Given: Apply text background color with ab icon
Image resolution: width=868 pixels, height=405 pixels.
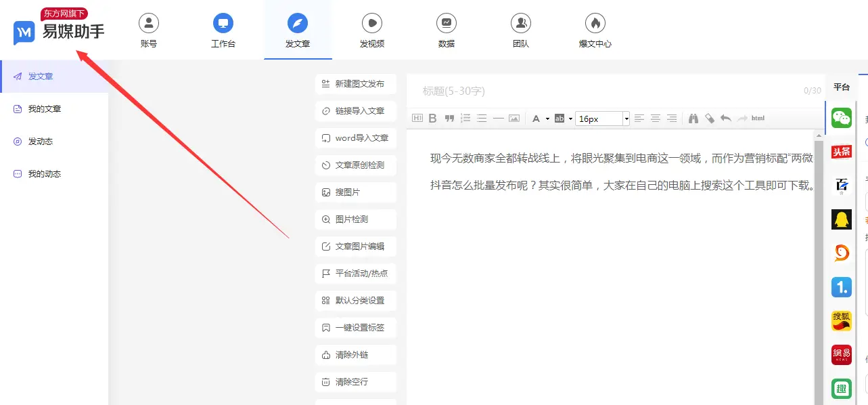Looking at the screenshot, I should coord(559,119).
